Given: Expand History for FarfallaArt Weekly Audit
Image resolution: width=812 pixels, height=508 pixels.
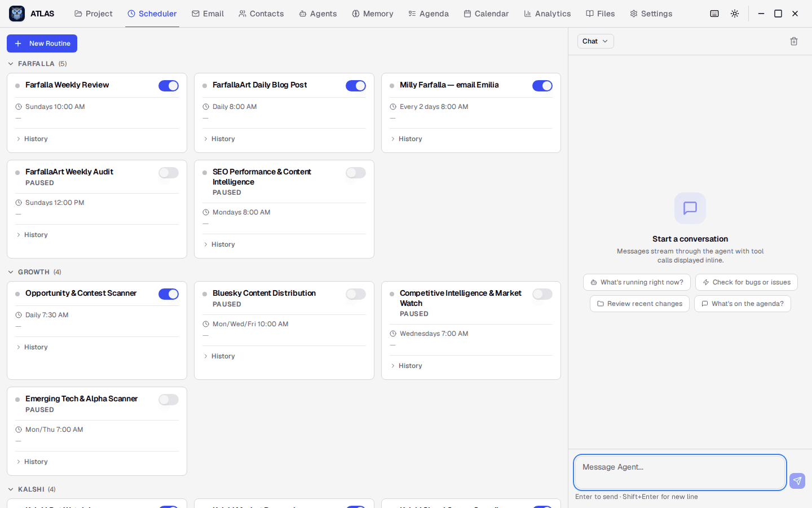Looking at the screenshot, I should 32,235.
